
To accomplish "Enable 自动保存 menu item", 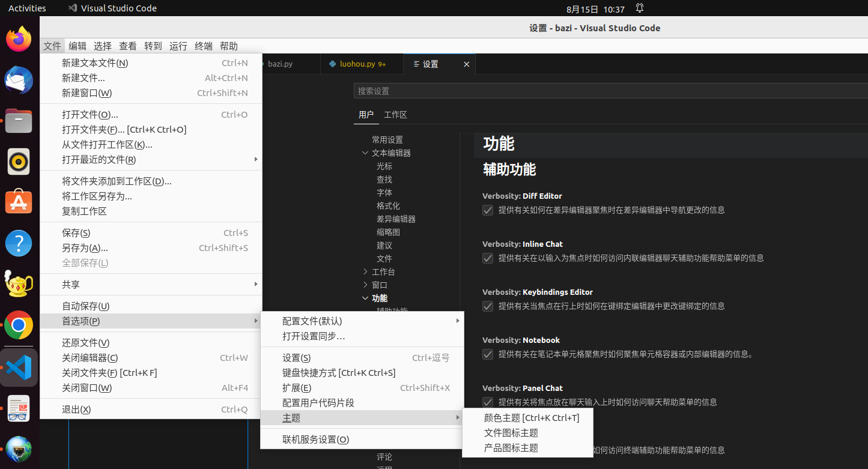I will pos(151,306).
